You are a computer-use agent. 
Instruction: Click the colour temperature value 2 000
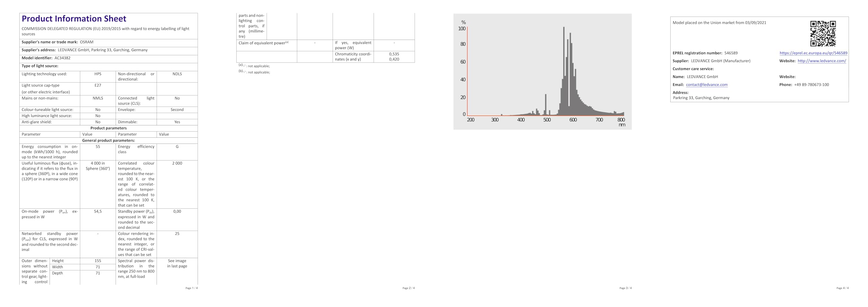pyautogui.click(x=177, y=164)
